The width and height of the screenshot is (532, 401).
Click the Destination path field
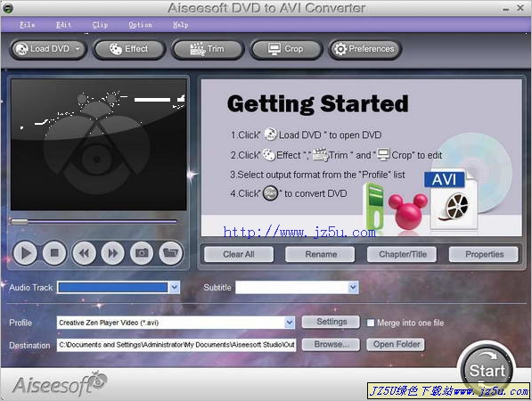pyautogui.click(x=176, y=345)
